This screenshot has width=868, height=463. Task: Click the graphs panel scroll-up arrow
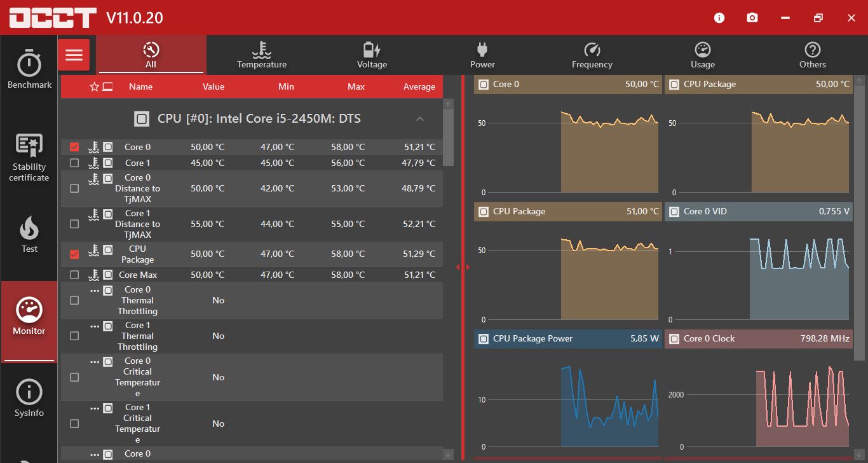click(860, 81)
